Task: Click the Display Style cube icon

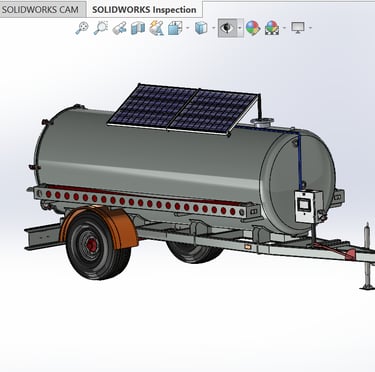Action: (201, 28)
